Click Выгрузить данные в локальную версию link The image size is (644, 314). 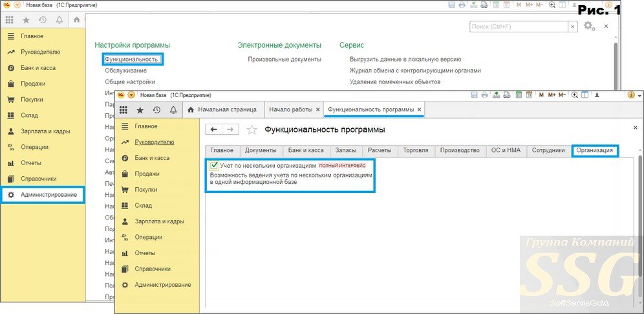coord(405,59)
